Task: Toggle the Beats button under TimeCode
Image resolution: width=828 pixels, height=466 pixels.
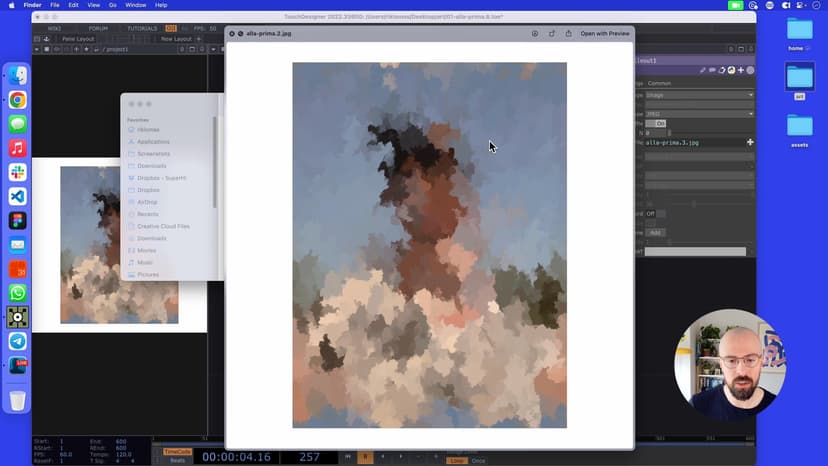Action: 177,460
